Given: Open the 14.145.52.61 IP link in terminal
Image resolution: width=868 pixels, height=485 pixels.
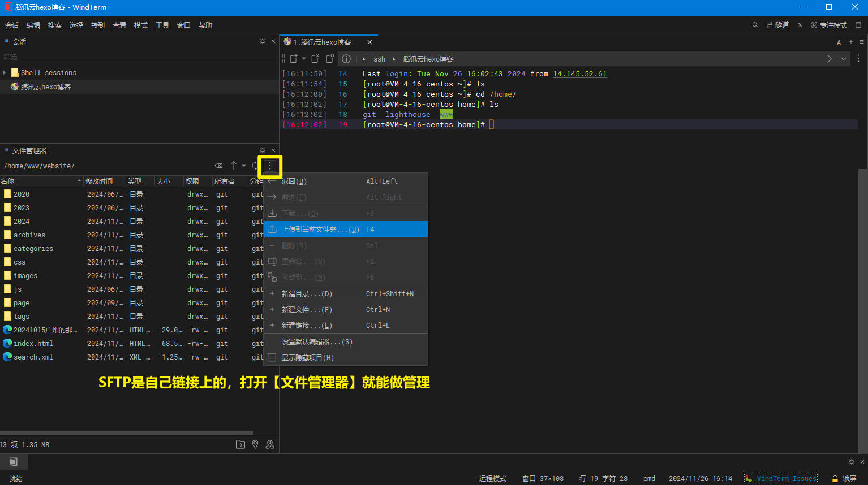Looking at the screenshot, I should tap(579, 74).
